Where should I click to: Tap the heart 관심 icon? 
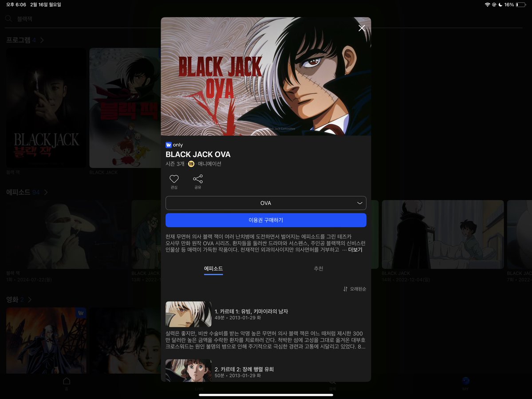[174, 179]
